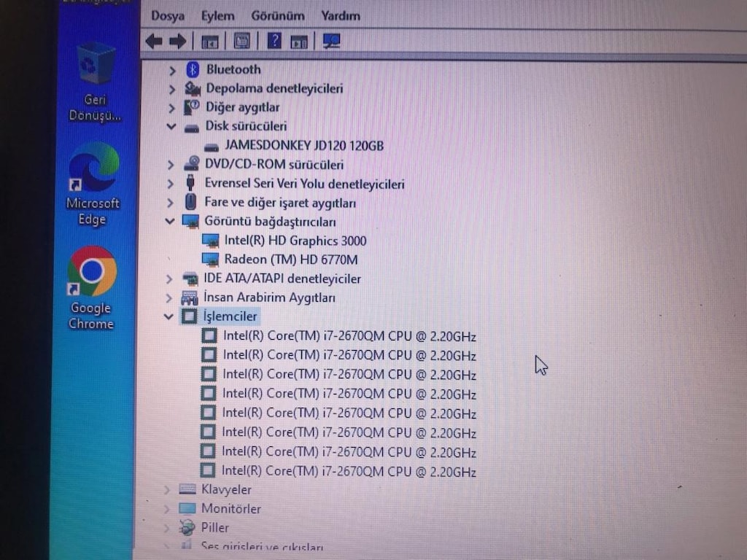This screenshot has height=560, width=747.
Task: Select Diğer aygıtlar icon
Action: click(192, 108)
